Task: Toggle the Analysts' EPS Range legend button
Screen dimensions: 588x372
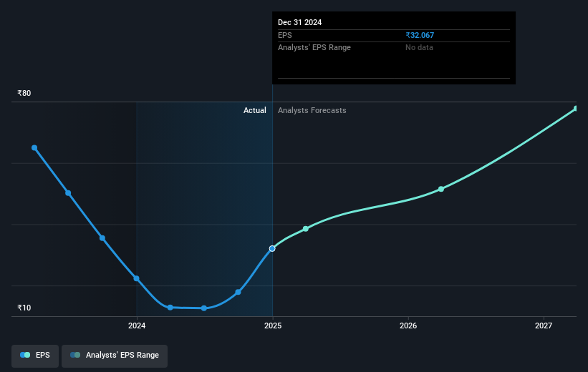Action: click(115, 355)
